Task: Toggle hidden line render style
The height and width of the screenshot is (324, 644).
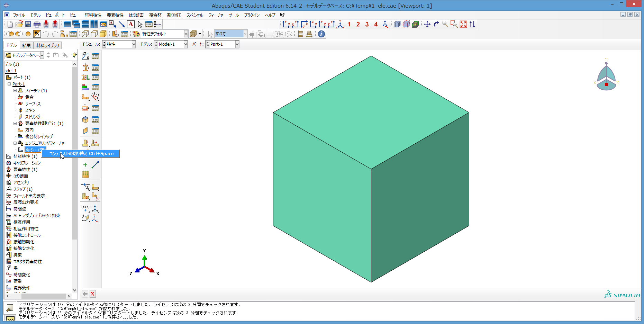Action: [94, 34]
